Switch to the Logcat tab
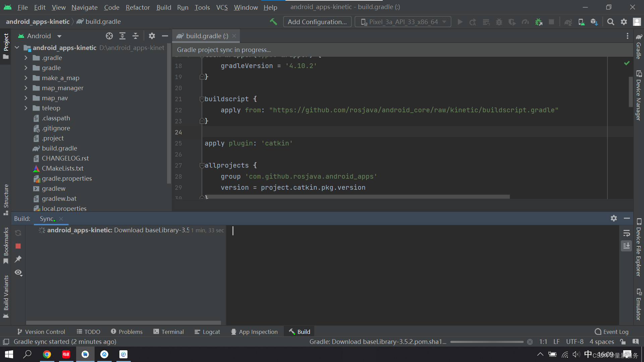Viewport: 644px width, 362px height. point(207,331)
